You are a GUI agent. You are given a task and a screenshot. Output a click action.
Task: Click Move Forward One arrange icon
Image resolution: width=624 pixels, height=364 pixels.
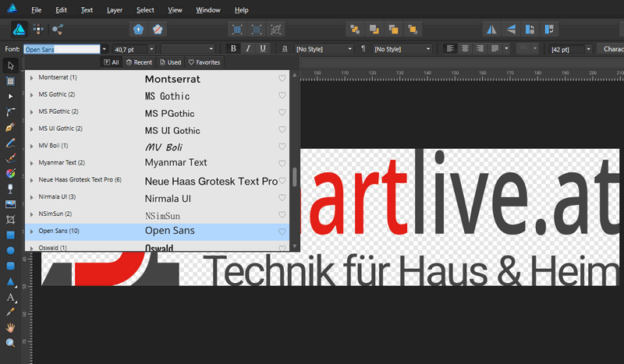[394, 29]
